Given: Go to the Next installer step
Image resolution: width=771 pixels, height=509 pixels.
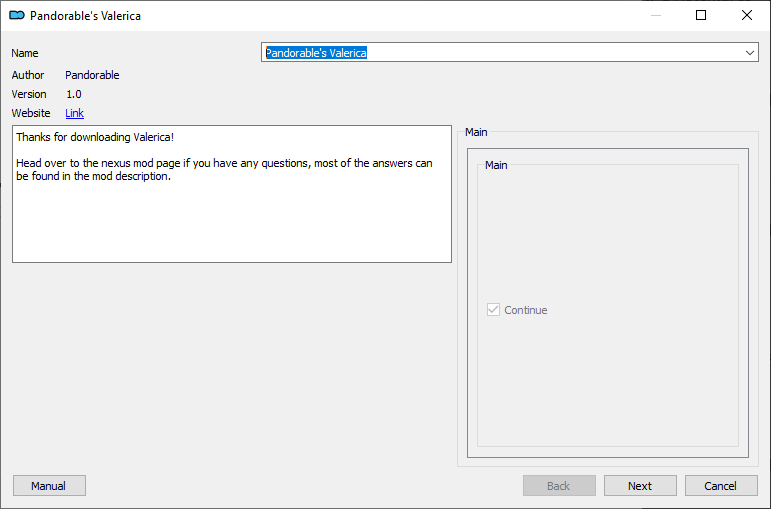Looking at the screenshot, I should pos(640,486).
